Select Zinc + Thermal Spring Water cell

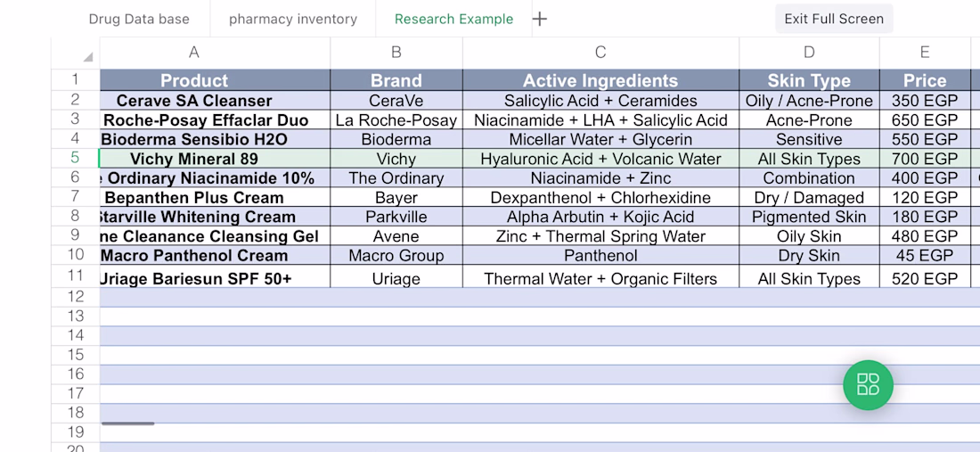(x=600, y=236)
